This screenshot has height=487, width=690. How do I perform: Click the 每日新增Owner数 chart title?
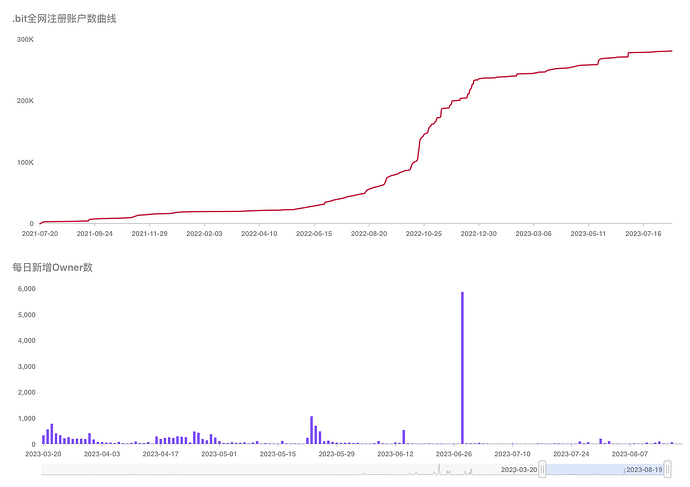click(x=52, y=267)
